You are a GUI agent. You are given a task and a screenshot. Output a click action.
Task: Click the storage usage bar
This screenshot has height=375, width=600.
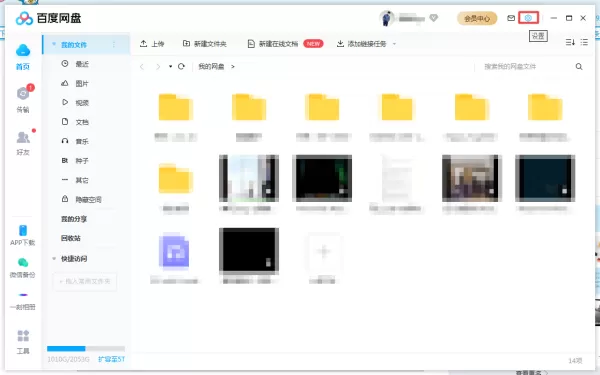click(86, 349)
